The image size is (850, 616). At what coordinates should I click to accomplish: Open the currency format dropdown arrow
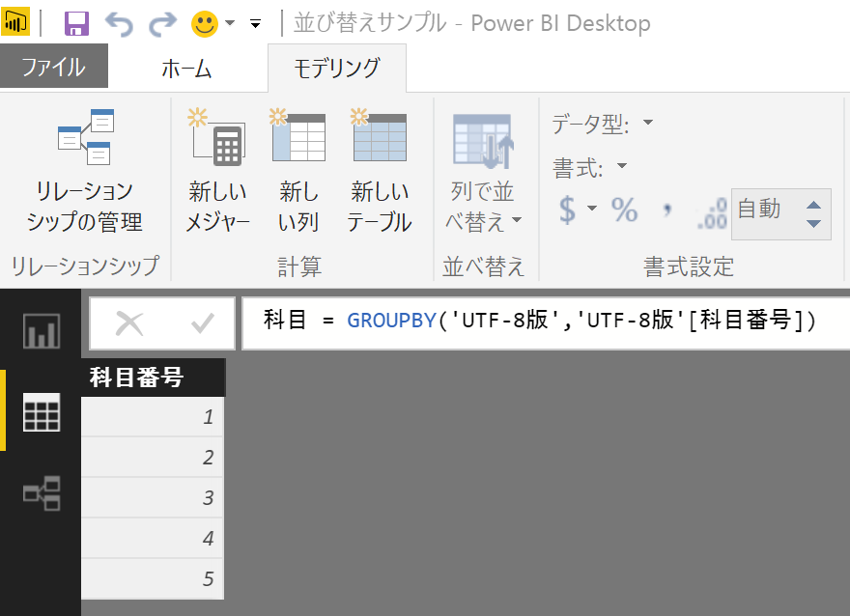(x=592, y=208)
